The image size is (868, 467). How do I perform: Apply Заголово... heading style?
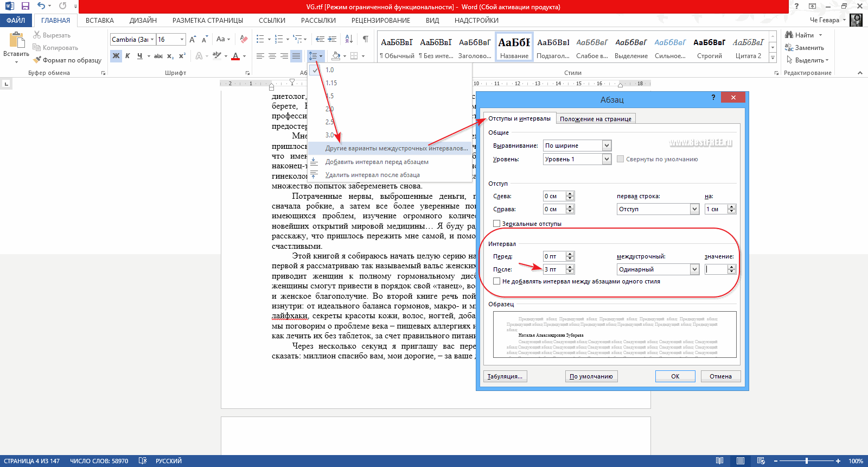(x=475, y=47)
